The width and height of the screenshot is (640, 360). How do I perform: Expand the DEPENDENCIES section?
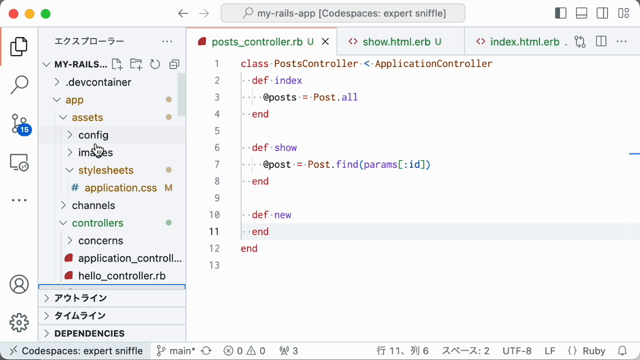tap(112, 333)
